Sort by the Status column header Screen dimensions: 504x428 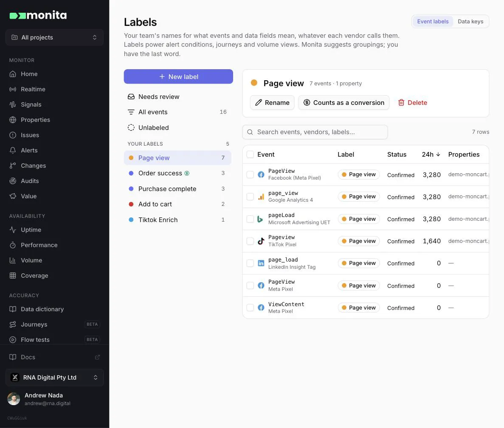397,155
